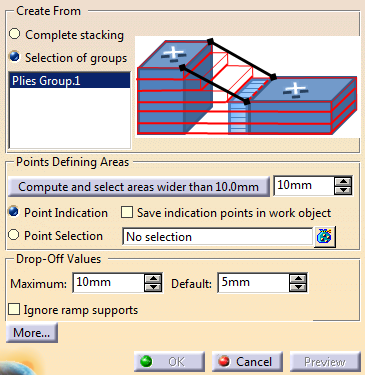Select the Selection of groups option
The height and width of the screenshot is (375, 365).
tap(15, 56)
